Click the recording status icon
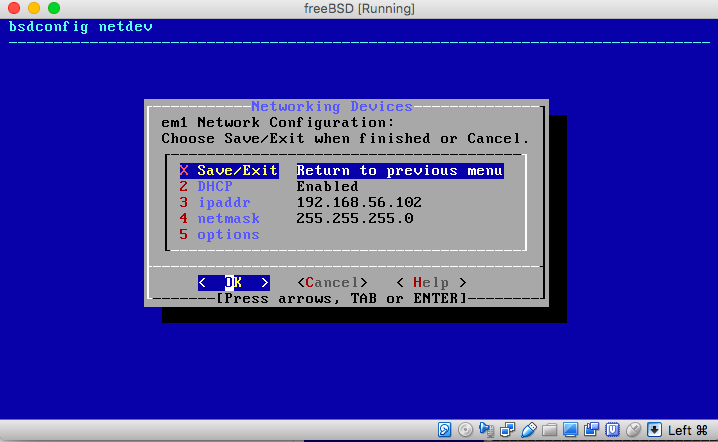This screenshot has width=718, height=442. click(x=592, y=430)
